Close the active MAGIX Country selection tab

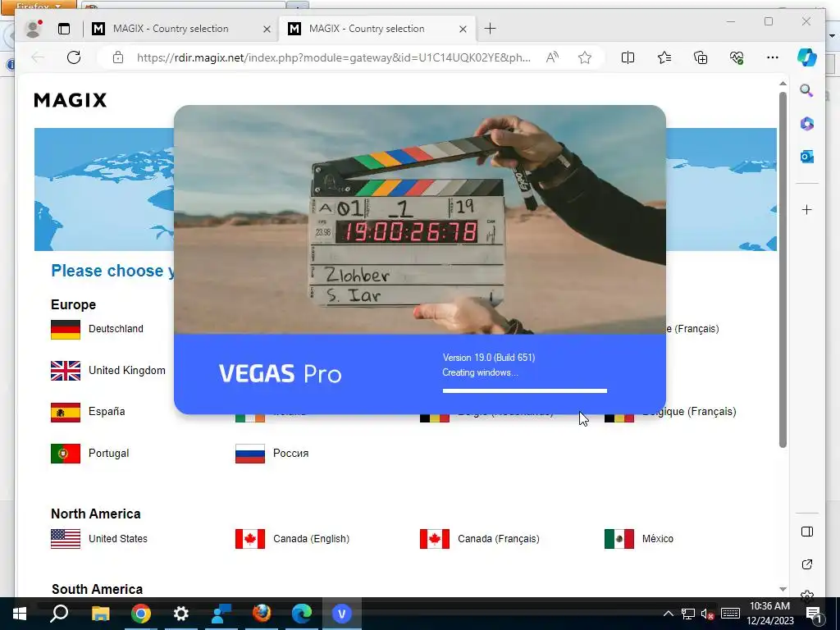coord(463,29)
